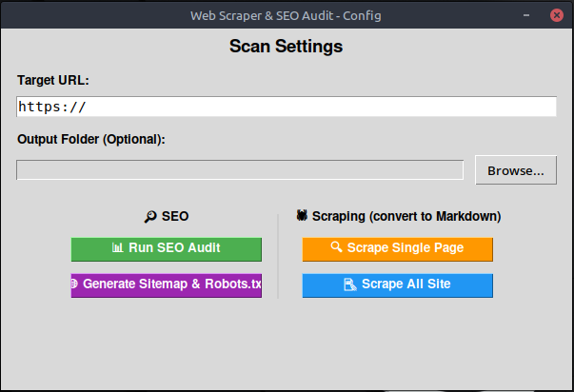Open the Browse... folder picker

516,170
